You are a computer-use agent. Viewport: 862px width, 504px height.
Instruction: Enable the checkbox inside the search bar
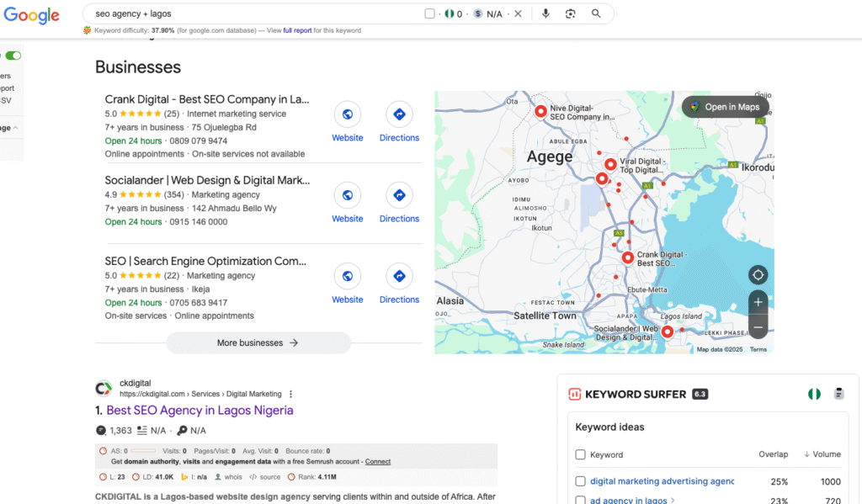[431, 13]
